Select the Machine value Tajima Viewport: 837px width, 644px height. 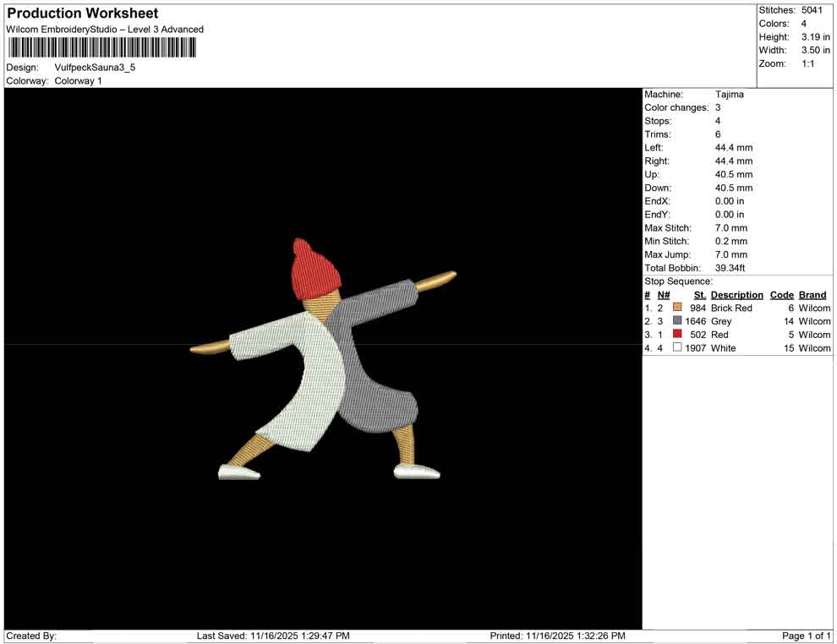coord(729,95)
